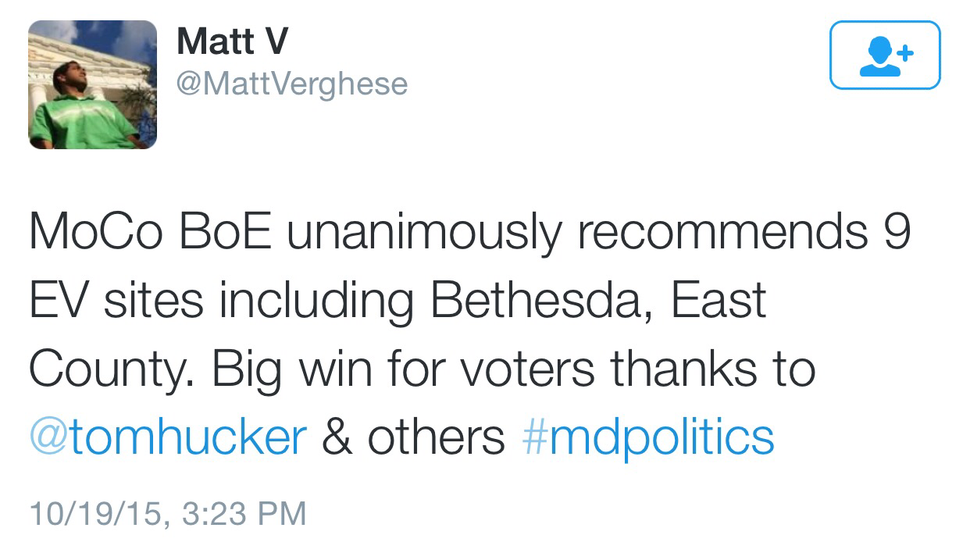Browse the #mdpolitics hashtag
This screenshot has height=560, width=970.
[x=647, y=439]
